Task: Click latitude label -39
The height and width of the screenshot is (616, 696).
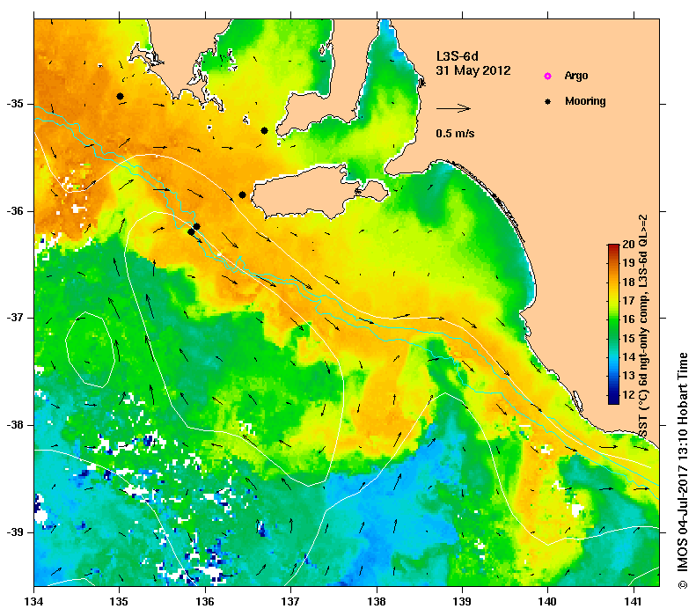Action: (15, 532)
